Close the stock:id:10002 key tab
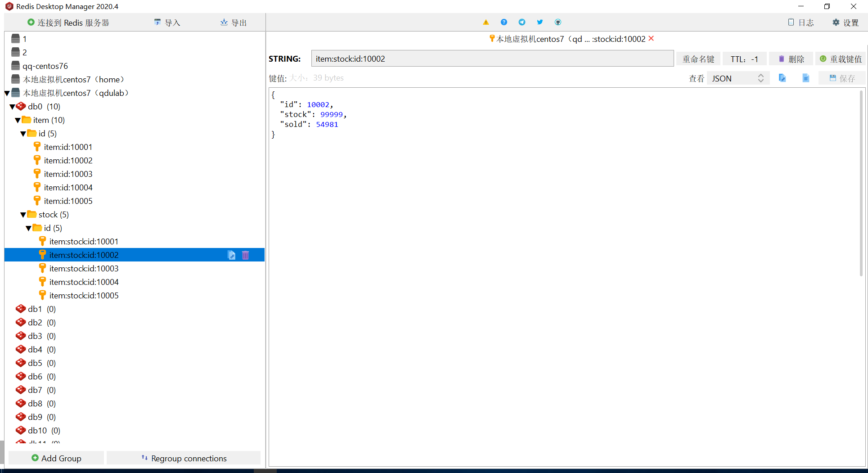868x473 pixels. tap(651, 39)
